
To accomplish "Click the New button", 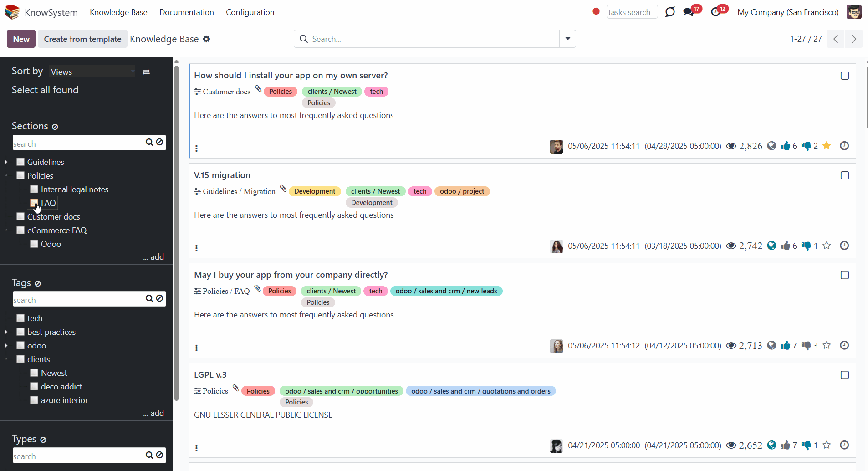I will 21,39.
